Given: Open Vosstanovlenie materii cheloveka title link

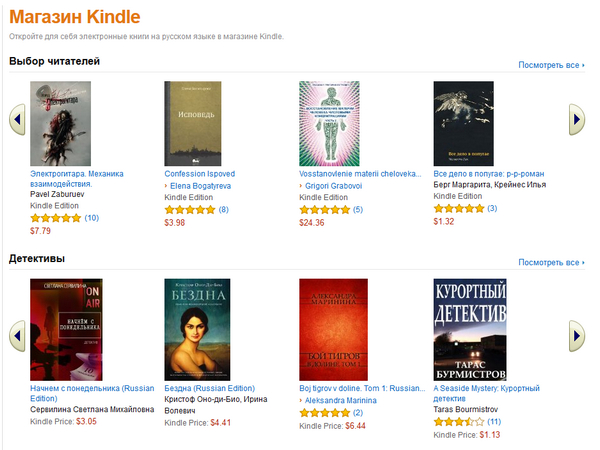Looking at the screenshot, I should (360, 174).
